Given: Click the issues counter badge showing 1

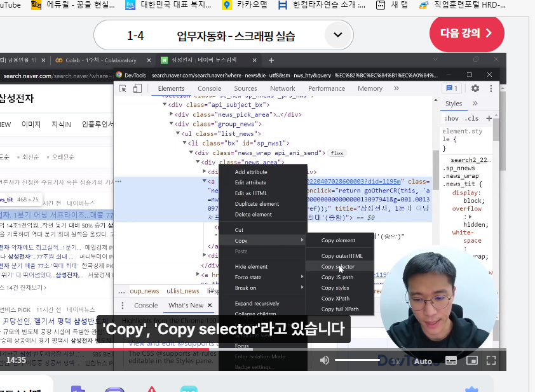Looking at the screenshot, I should click(x=452, y=88).
